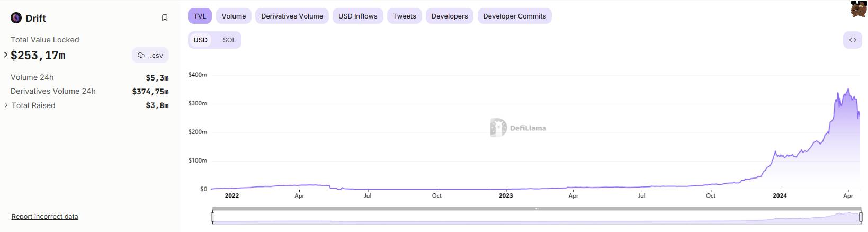
Task: Click the Drift title text
Action: coord(36,18)
